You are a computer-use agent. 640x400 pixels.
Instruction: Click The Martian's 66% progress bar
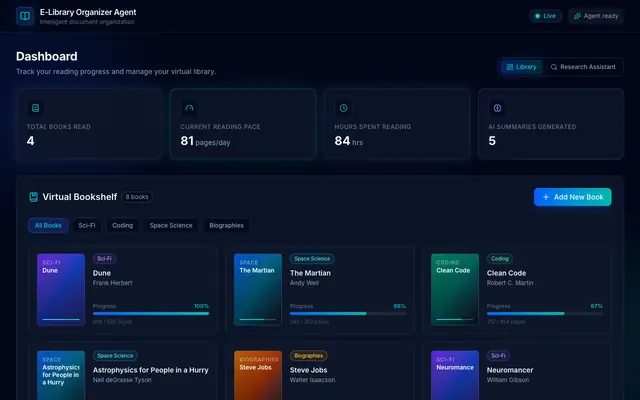(x=348, y=313)
